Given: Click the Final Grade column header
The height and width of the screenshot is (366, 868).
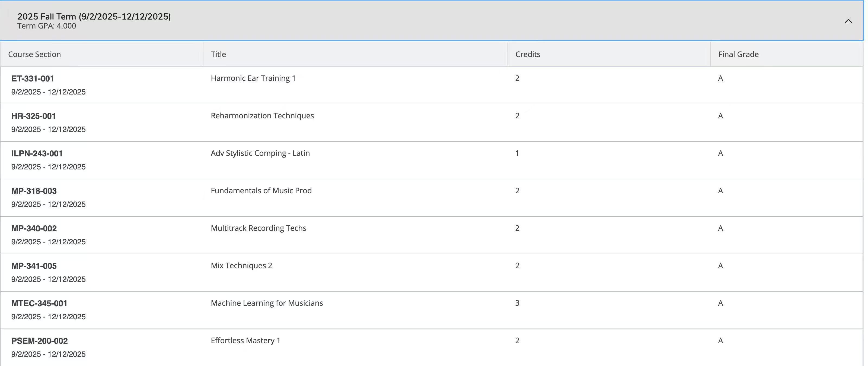Looking at the screenshot, I should pyautogui.click(x=738, y=54).
